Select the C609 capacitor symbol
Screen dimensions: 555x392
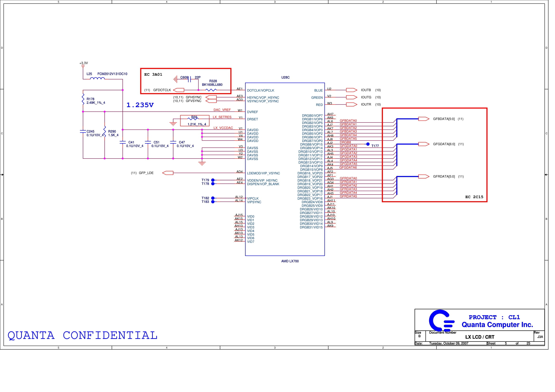(x=190, y=79)
